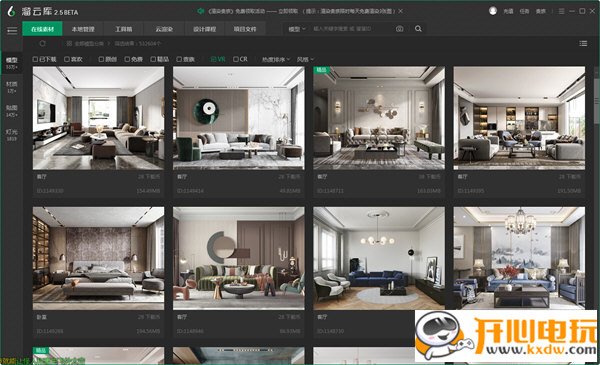
Task: Open the 云渲染 tab
Action: pos(164,29)
